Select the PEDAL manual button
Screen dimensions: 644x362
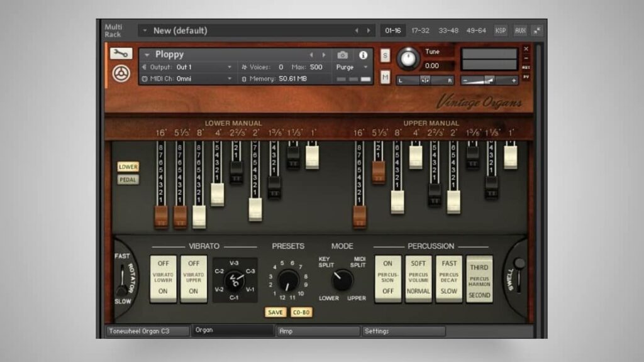(x=128, y=180)
